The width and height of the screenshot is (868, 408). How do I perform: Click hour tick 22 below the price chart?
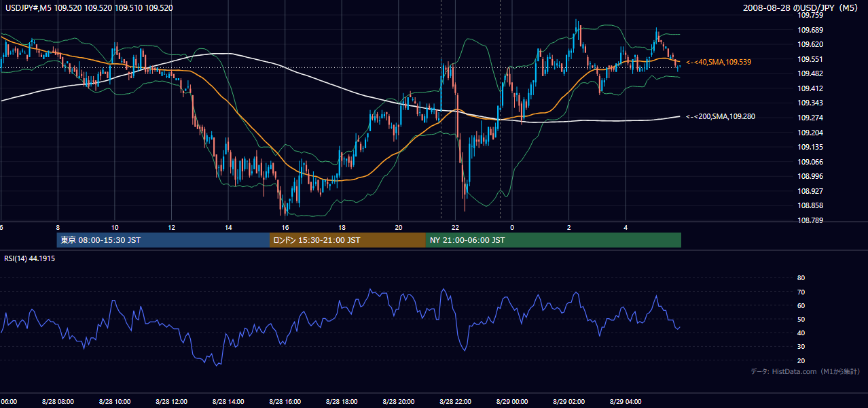coord(456,228)
